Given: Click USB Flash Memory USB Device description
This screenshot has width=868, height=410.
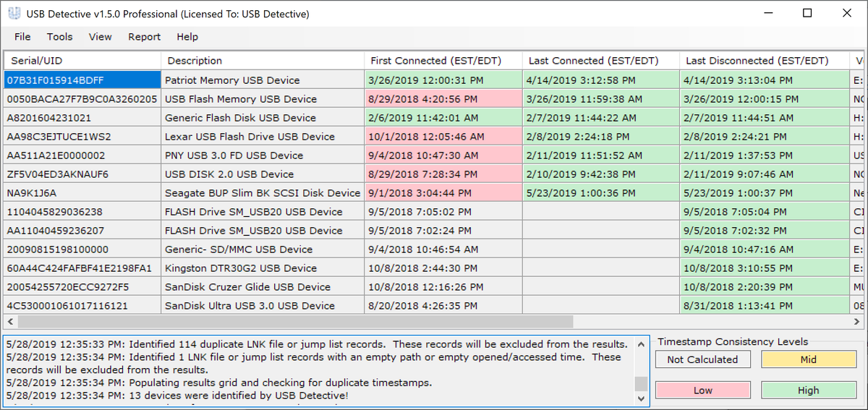Looking at the screenshot, I should point(263,99).
